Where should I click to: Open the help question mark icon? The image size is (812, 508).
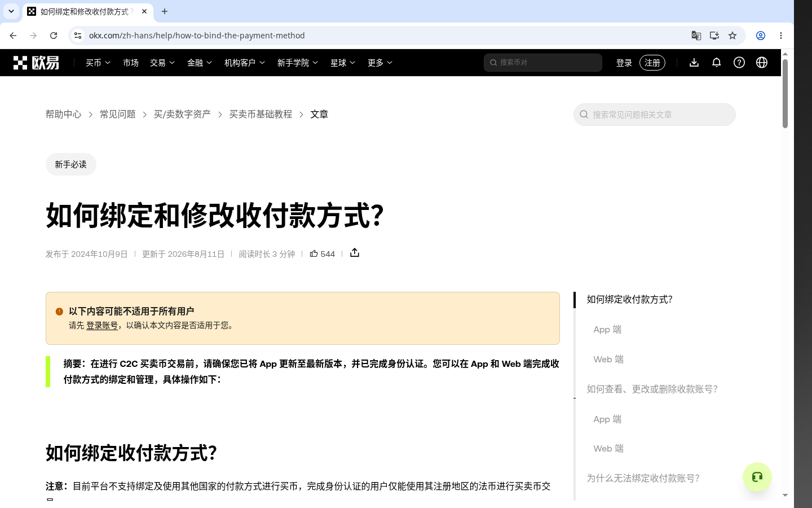[739, 63]
